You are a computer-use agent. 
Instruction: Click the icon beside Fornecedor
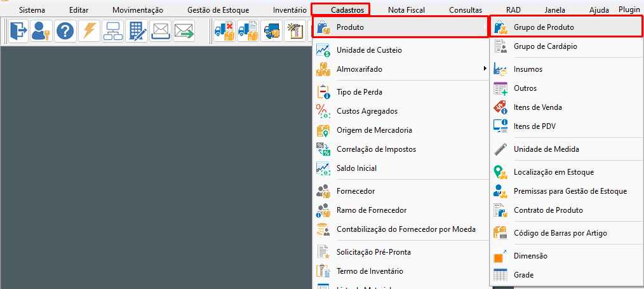click(323, 191)
